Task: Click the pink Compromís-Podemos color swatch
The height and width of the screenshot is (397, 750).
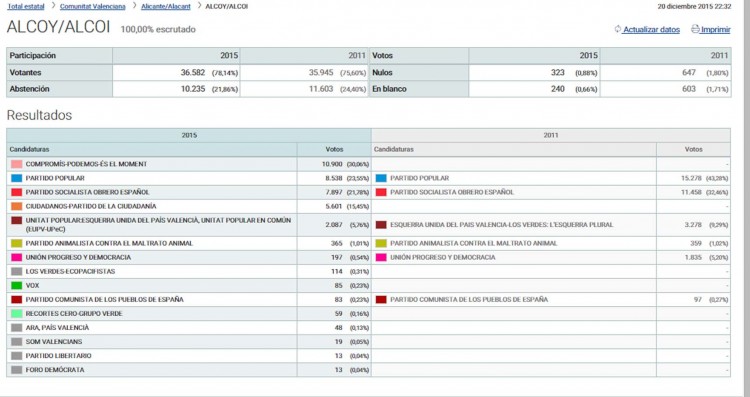Action: [17, 164]
